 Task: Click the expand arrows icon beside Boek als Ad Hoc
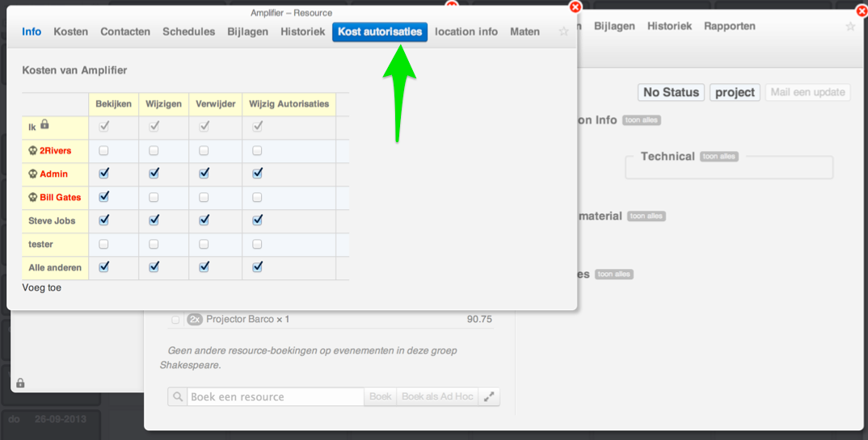point(489,397)
